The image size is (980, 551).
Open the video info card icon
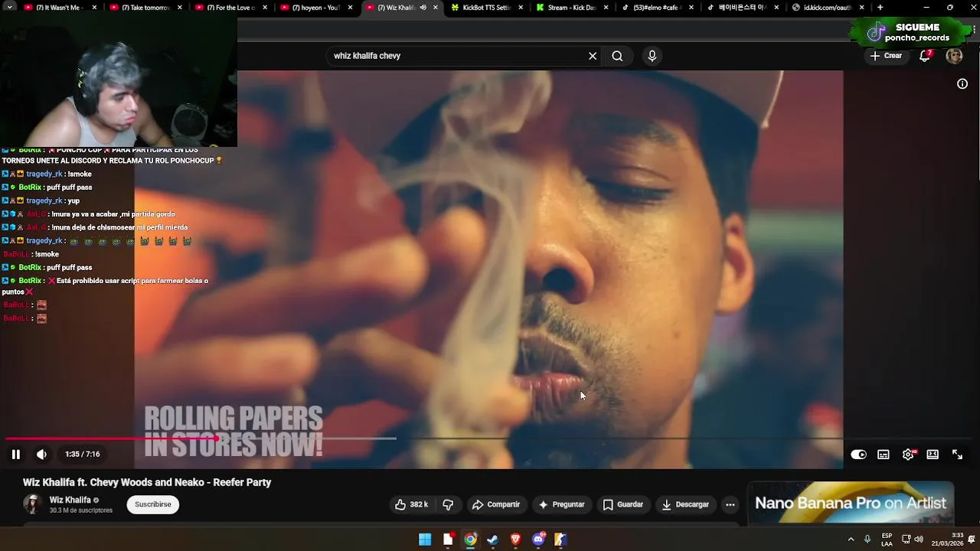pos(962,84)
